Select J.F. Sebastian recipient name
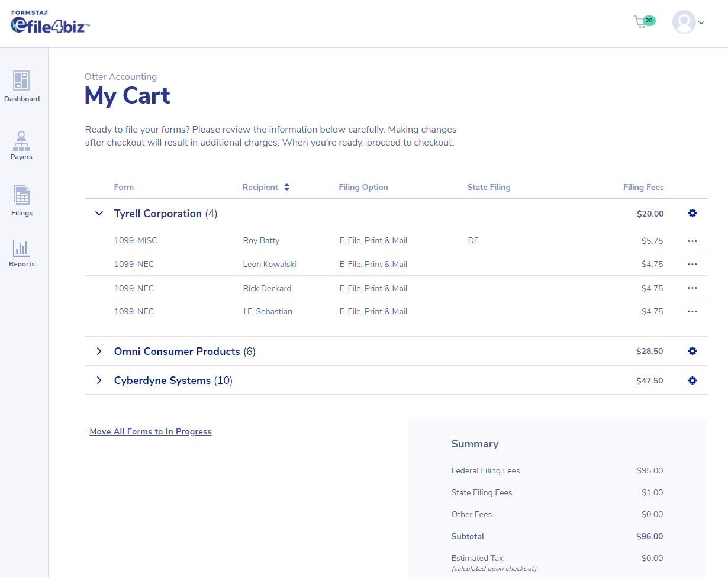728x577 pixels. point(268,311)
